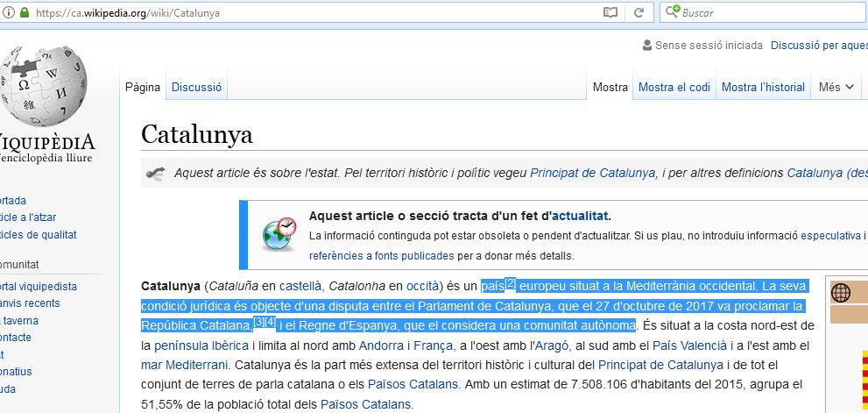Open Principat de Catalunya link in paragraph
This screenshot has height=413, width=868.
[660, 366]
